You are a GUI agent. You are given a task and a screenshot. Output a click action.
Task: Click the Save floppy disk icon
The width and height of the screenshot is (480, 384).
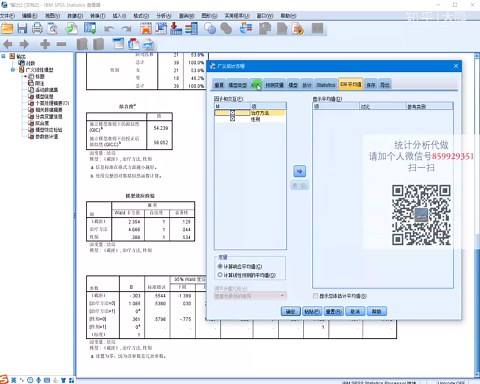click(22, 29)
